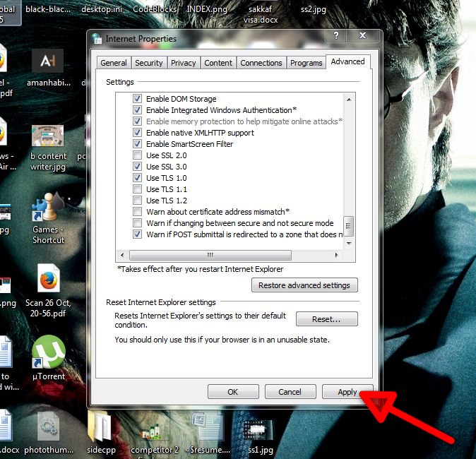Click the Internet Properties title bar icon

pos(97,39)
